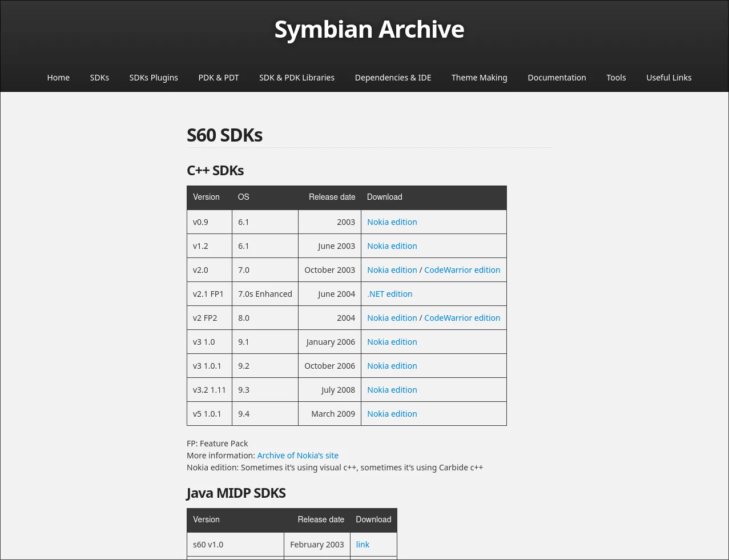Go to the Documentation page
The height and width of the screenshot is (560, 729).
(557, 78)
